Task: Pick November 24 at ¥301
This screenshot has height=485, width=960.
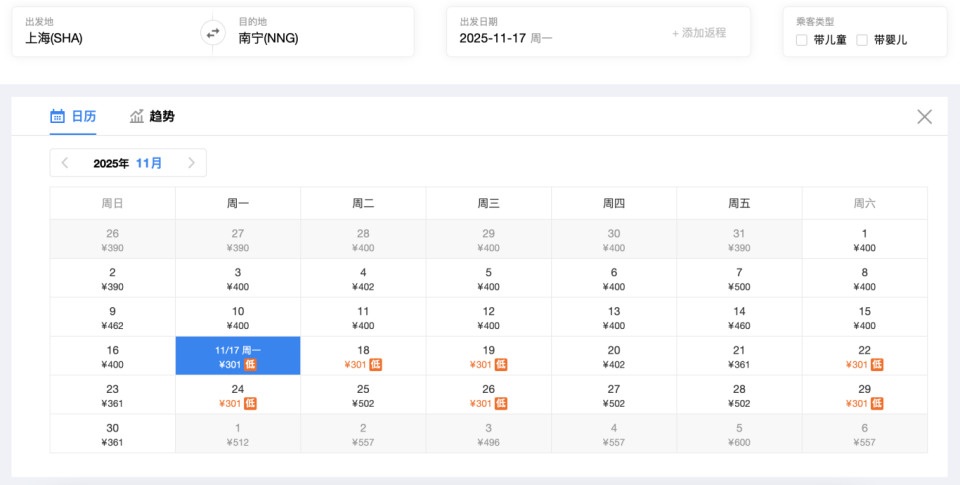Action: tap(238, 396)
